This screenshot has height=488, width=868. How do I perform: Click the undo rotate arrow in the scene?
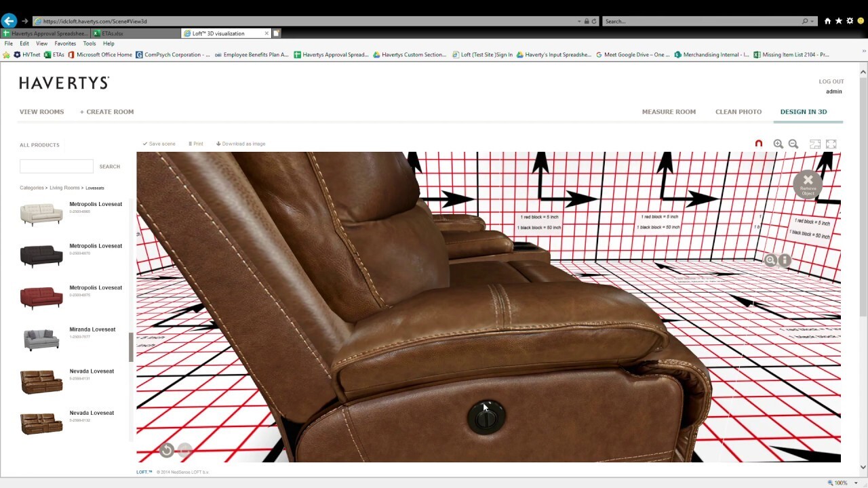coord(167,450)
